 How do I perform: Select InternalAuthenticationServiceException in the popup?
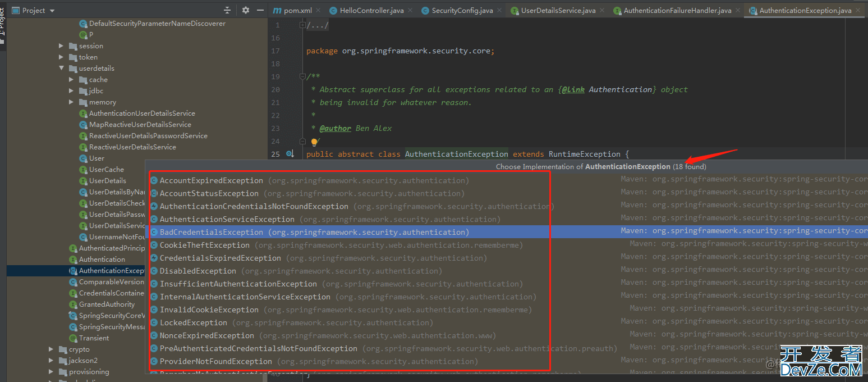pyautogui.click(x=506, y=297)
